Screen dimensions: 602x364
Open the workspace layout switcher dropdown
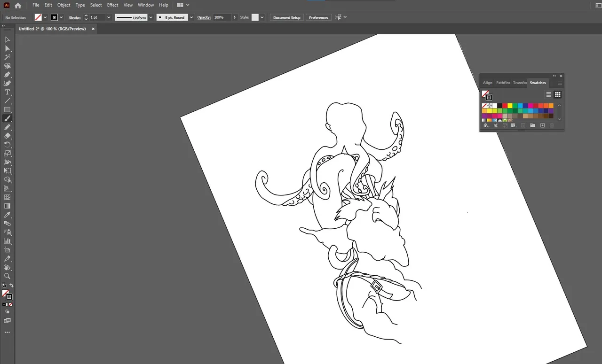183,5
